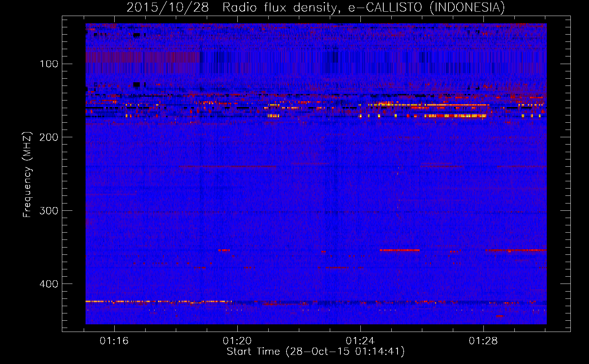Viewport: 589px width, 364px height.
Task: Click the 'Frequency (MHZ)' axis label
Action: (27, 174)
